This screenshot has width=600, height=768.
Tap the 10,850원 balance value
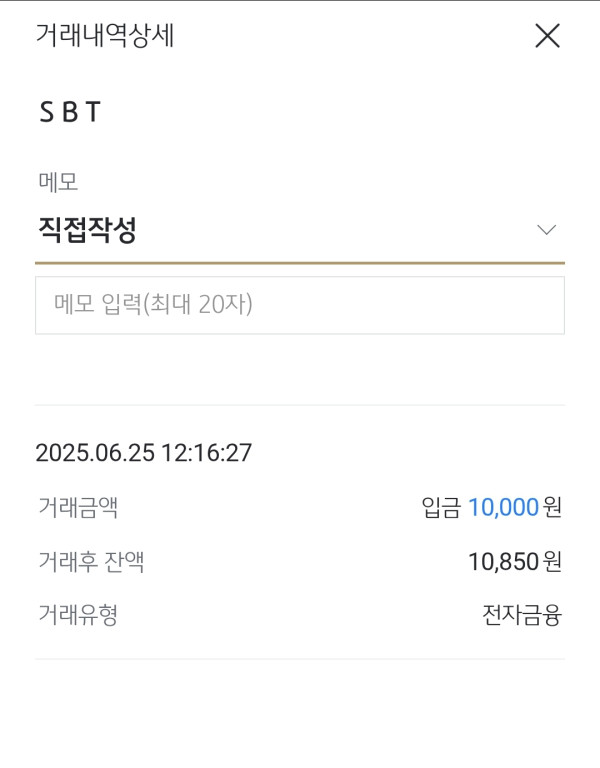click(x=503, y=562)
